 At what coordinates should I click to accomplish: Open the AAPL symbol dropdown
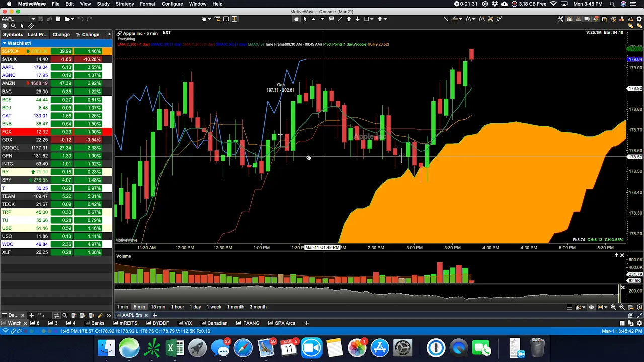point(33,19)
